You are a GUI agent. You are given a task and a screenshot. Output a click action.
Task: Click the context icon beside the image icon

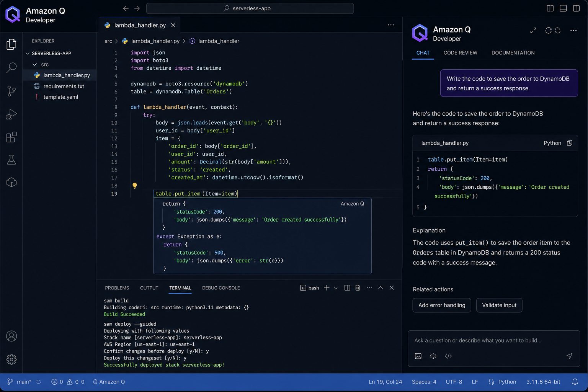(x=433, y=356)
